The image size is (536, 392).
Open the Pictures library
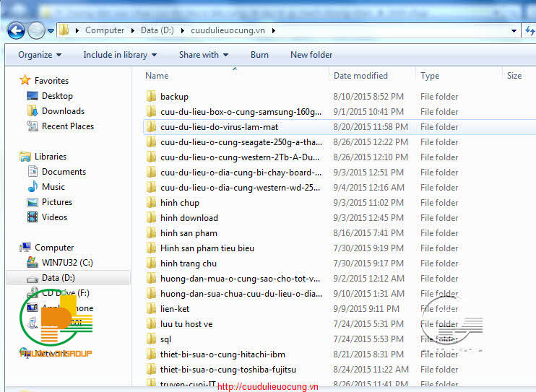tap(56, 202)
